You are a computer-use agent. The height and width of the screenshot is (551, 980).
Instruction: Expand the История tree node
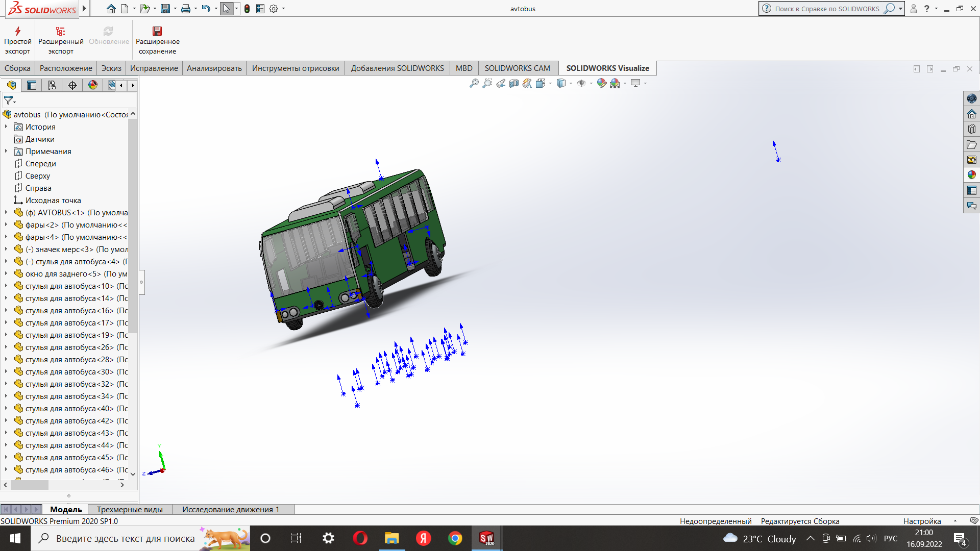click(6, 127)
